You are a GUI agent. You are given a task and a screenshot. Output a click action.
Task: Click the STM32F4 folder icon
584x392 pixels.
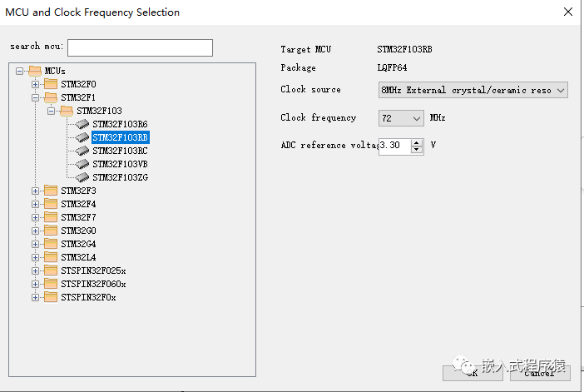click(x=51, y=204)
